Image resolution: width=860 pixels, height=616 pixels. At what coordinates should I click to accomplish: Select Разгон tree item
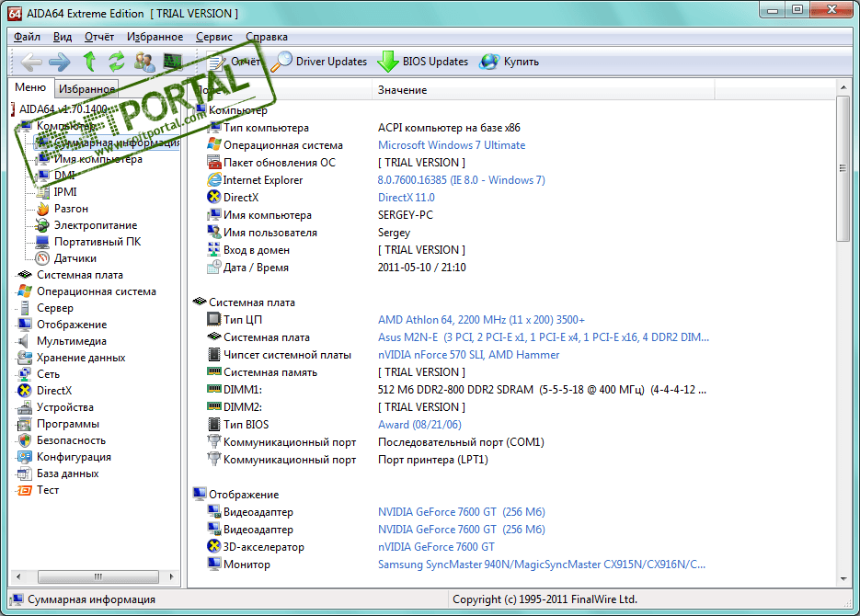tap(71, 209)
